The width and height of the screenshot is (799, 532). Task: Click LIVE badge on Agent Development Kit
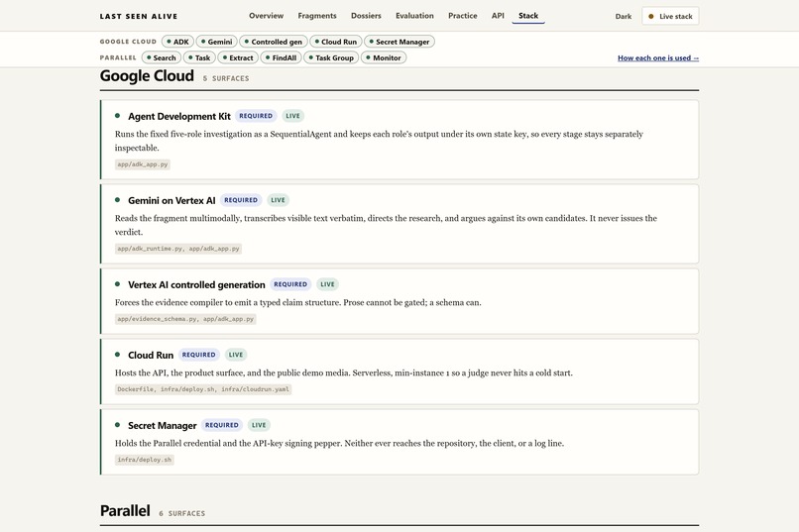point(293,116)
